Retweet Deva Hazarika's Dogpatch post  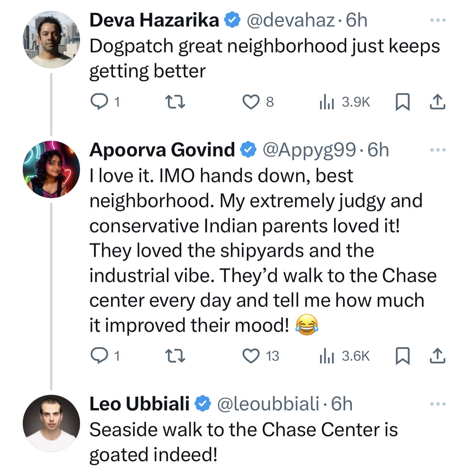point(176,102)
